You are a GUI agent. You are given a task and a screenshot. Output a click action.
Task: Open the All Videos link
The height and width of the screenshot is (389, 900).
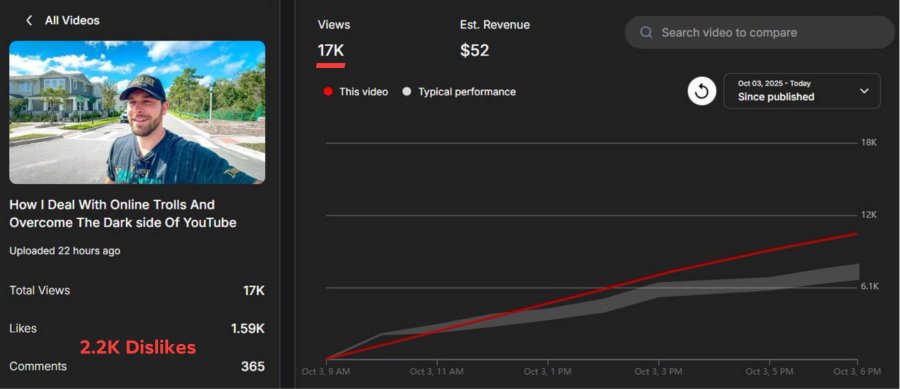[72, 21]
